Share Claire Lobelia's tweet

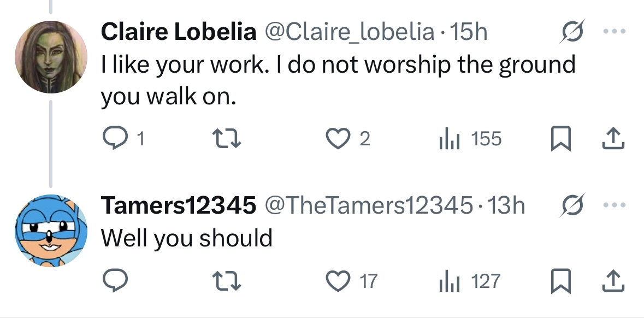[613, 139]
